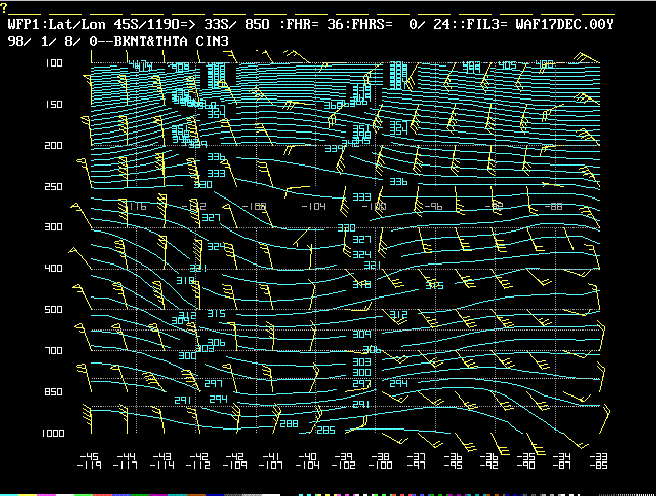Click the -108 longitude label inside the plot
The width and height of the screenshot is (656, 496).
[x=254, y=207]
